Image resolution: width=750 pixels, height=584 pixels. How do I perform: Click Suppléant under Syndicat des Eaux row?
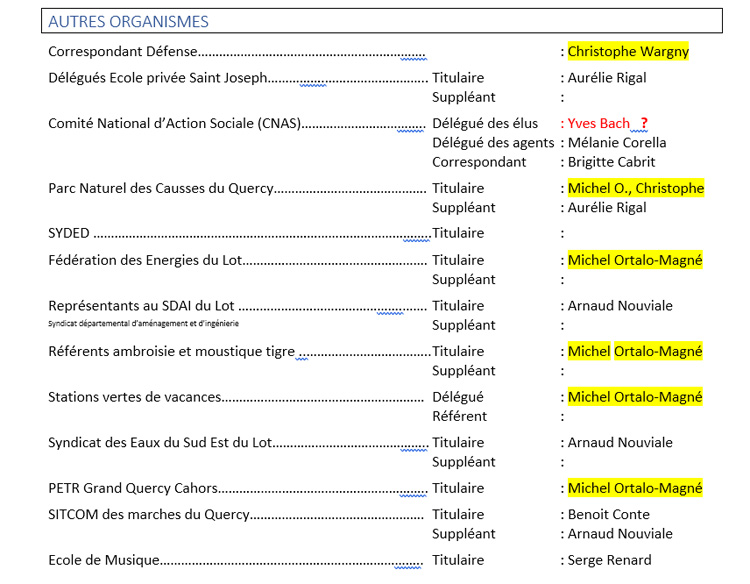coord(463,462)
